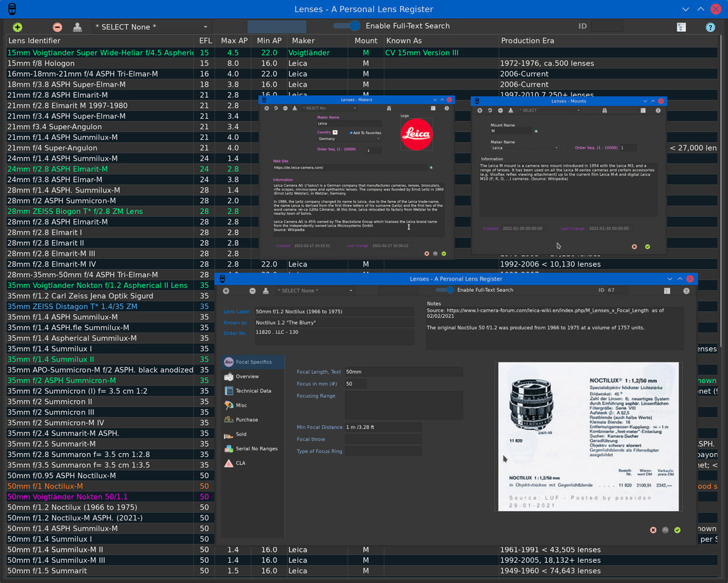The height and width of the screenshot is (583, 728).
Task: Click the undo arrow icon in Mounts window
Action: click(490, 111)
